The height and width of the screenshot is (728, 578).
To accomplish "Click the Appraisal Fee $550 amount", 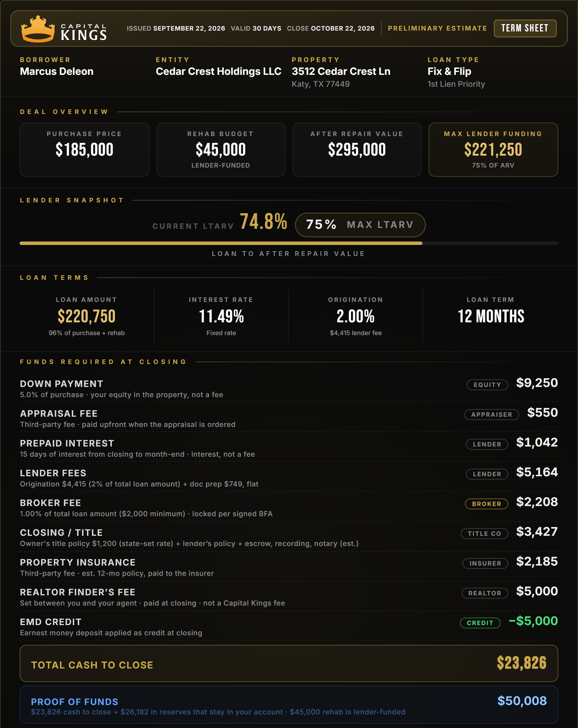I will pos(543,412).
